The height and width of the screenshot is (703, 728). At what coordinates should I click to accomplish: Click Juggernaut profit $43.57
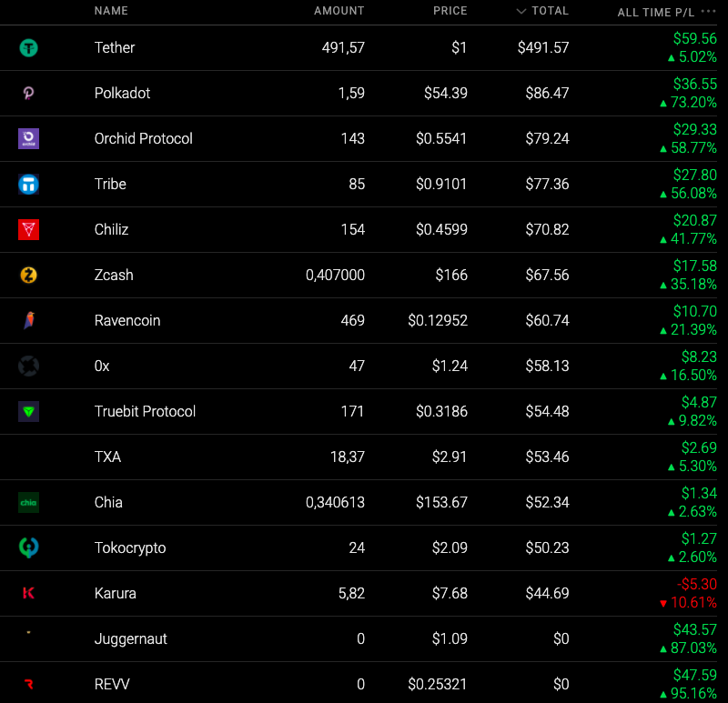[695, 629]
